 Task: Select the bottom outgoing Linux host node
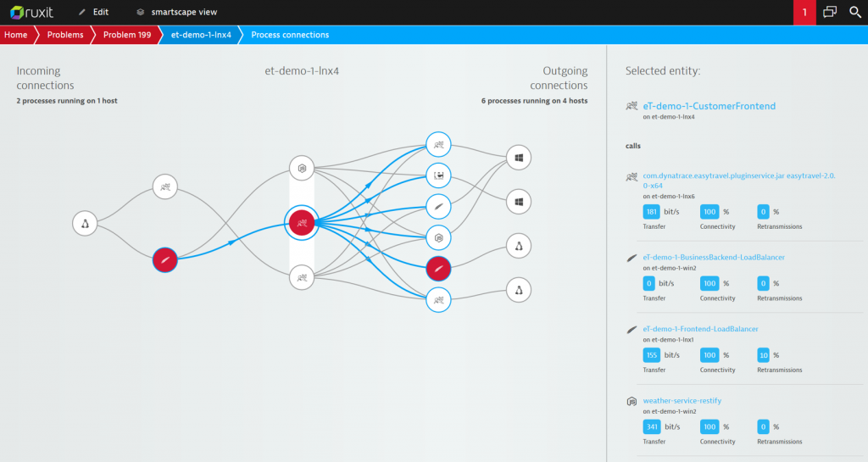click(x=519, y=290)
